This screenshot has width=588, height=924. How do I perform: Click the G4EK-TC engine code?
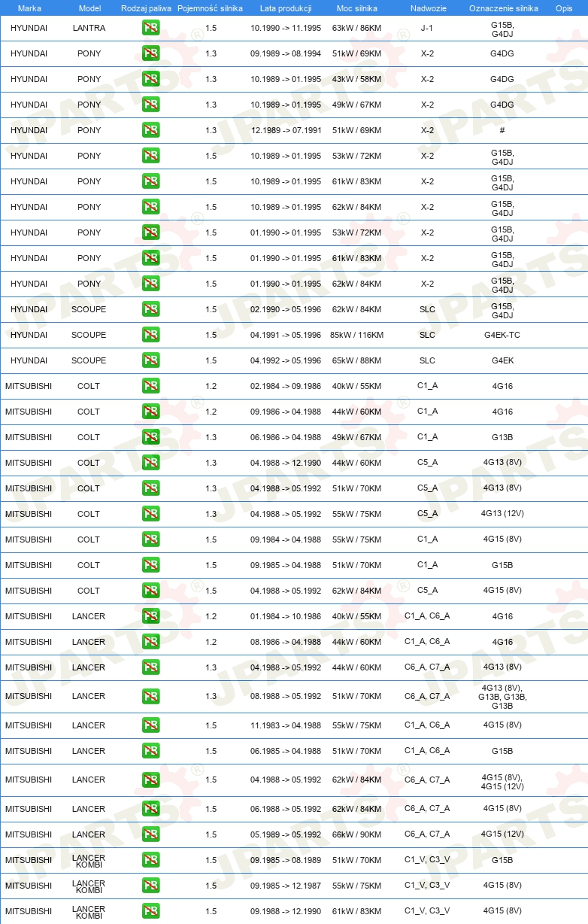click(x=502, y=336)
